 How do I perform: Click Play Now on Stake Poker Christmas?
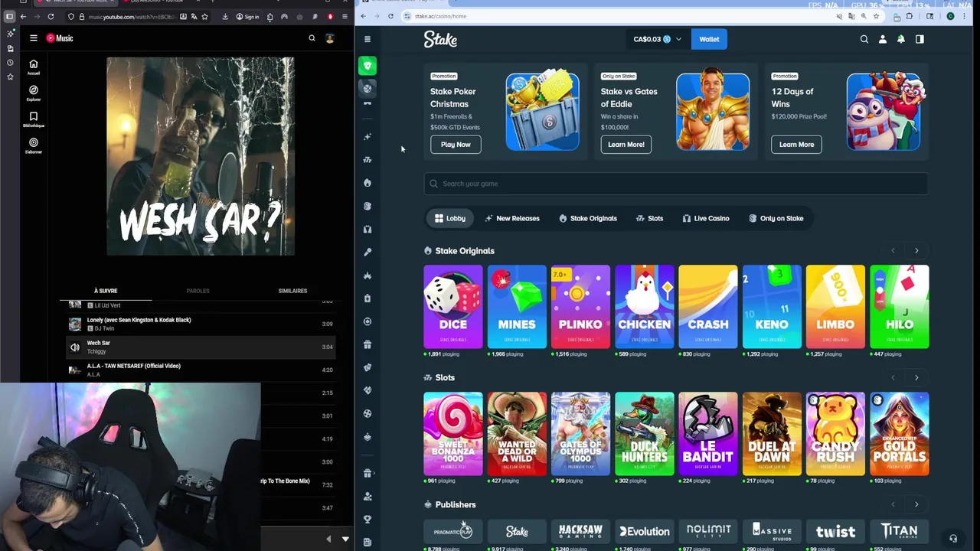tap(456, 145)
